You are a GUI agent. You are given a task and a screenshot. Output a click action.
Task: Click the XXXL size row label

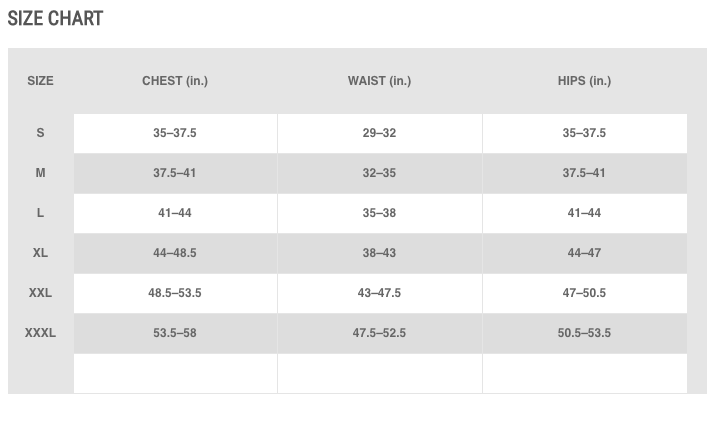click(x=40, y=333)
